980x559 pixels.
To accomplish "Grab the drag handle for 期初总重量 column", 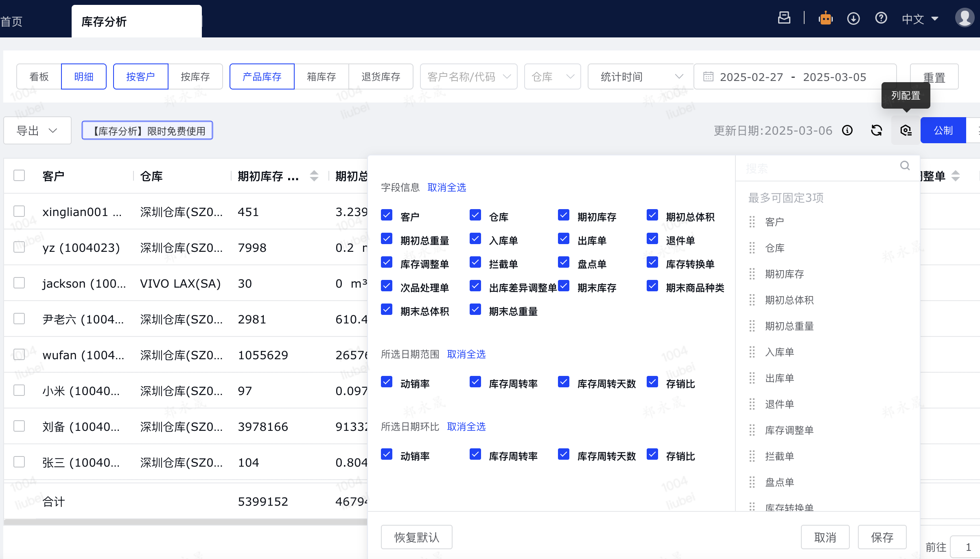I will [x=752, y=326].
